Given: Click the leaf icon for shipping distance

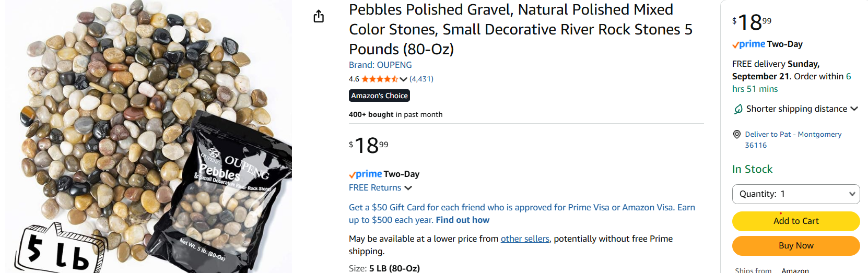Looking at the screenshot, I should point(738,109).
